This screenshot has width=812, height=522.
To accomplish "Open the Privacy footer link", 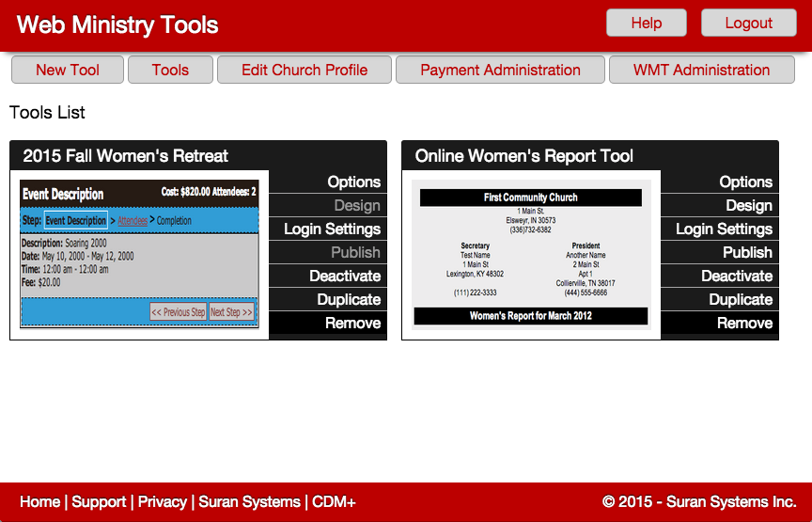I will [x=162, y=502].
